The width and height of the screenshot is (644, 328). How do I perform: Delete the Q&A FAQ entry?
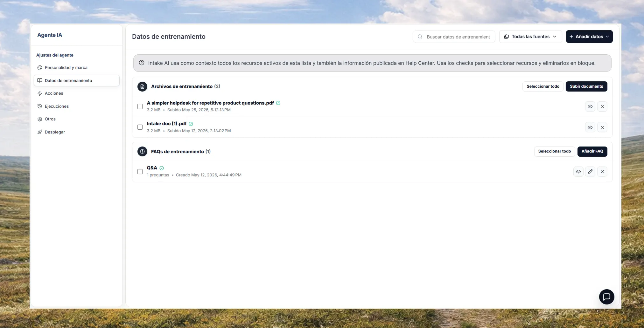[602, 172]
